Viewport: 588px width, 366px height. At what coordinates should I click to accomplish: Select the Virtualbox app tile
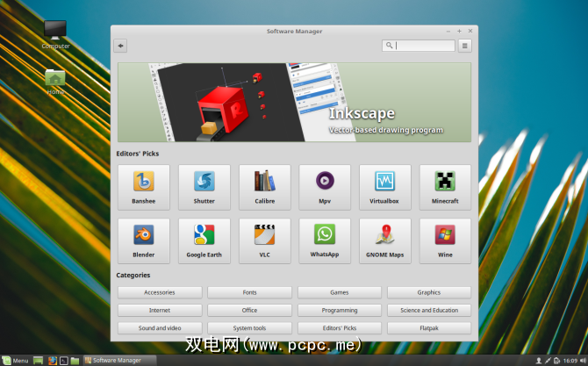click(384, 188)
